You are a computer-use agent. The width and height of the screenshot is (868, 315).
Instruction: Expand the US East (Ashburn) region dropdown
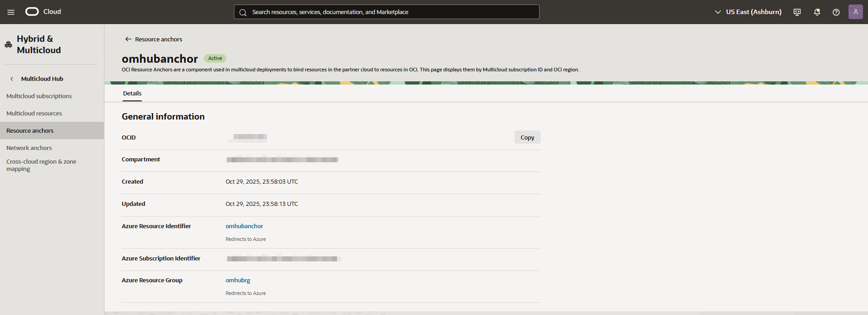click(748, 12)
